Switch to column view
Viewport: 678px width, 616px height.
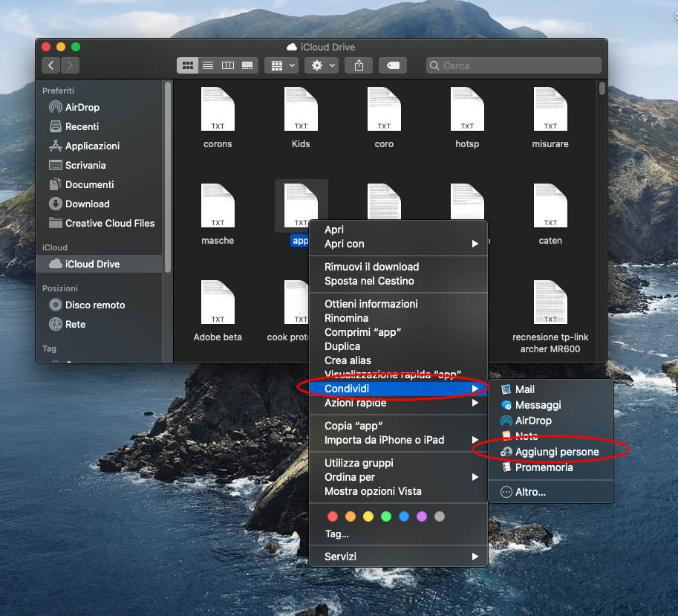tap(228, 65)
